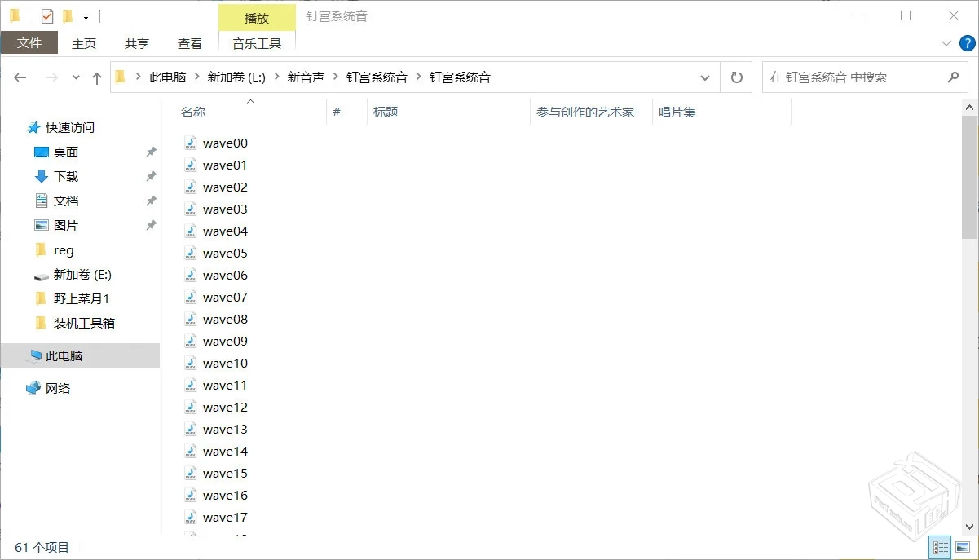Open the 文件 menu
979x560 pixels.
click(29, 43)
